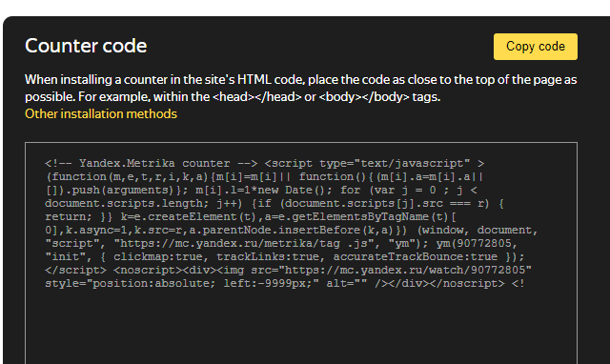Click the yellow Copy code button
This screenshot has height=364, width=610.
tap(536, 47)
